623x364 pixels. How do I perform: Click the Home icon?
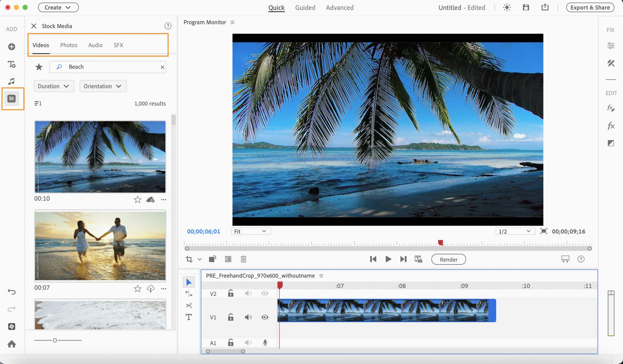pos(12,344)
